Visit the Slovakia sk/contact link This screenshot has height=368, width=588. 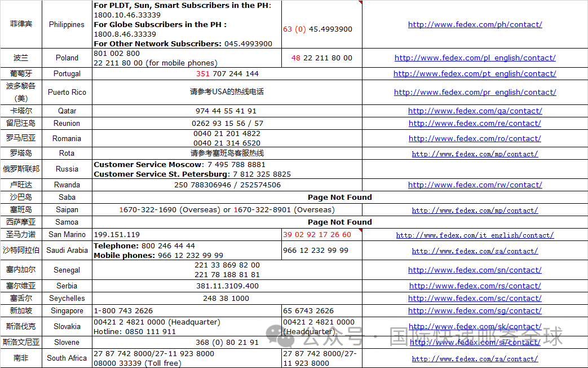coord(475,327)
